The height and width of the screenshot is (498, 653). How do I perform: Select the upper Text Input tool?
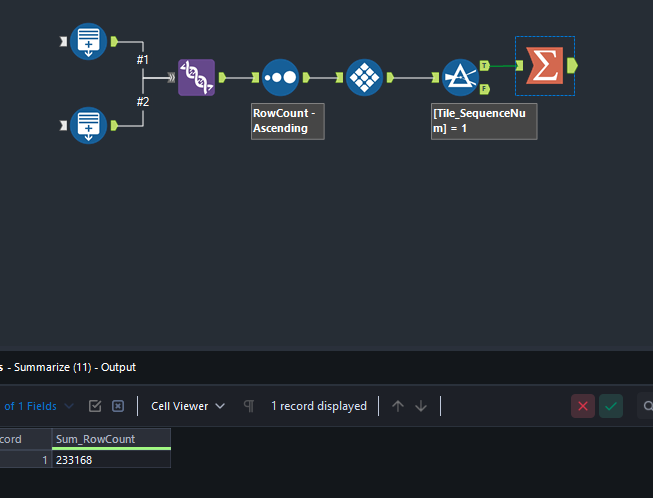(88, 42)
